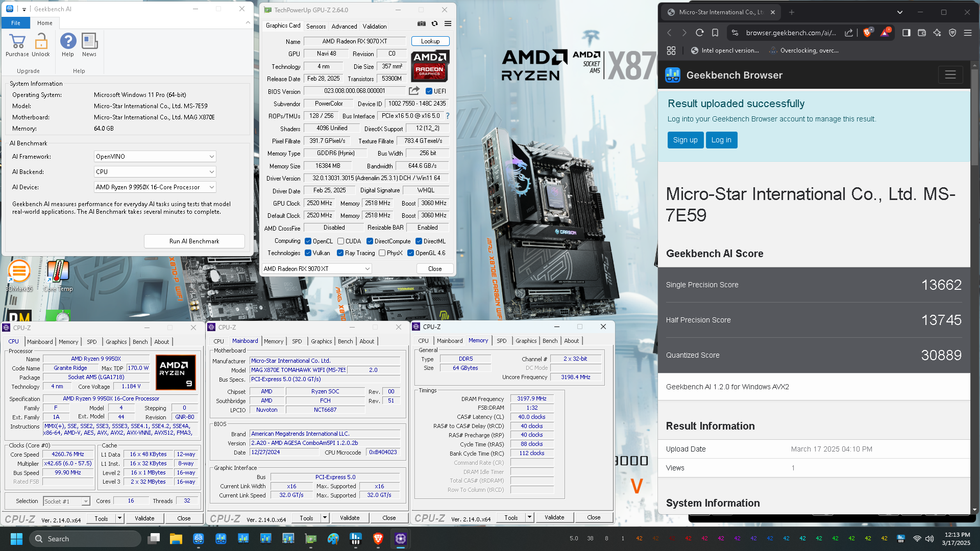Image resolution: width=980 pixels, height=551 pixels.
Task: Reload the page in browser
Action: [x=700, y=33]
